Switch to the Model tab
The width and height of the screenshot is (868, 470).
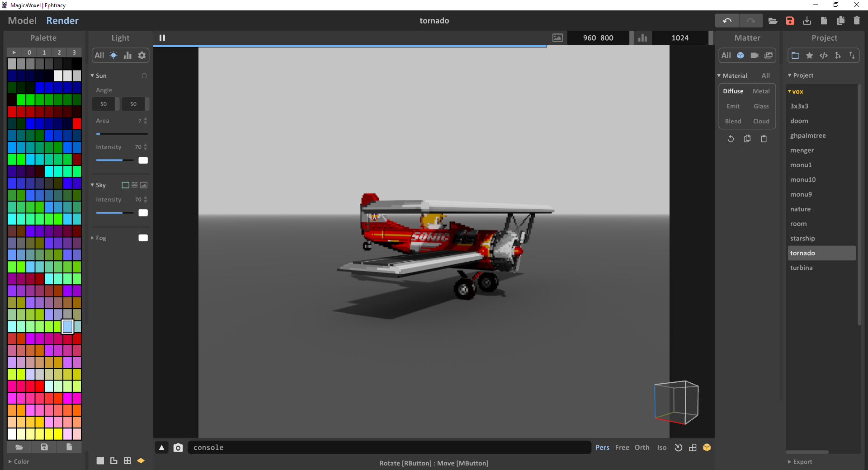tap(22, 21)
